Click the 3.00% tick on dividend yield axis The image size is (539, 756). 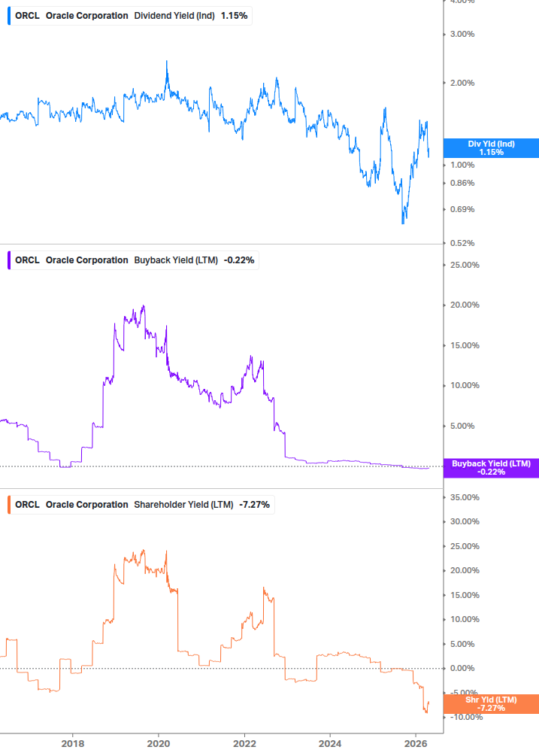tap(462, 35)
